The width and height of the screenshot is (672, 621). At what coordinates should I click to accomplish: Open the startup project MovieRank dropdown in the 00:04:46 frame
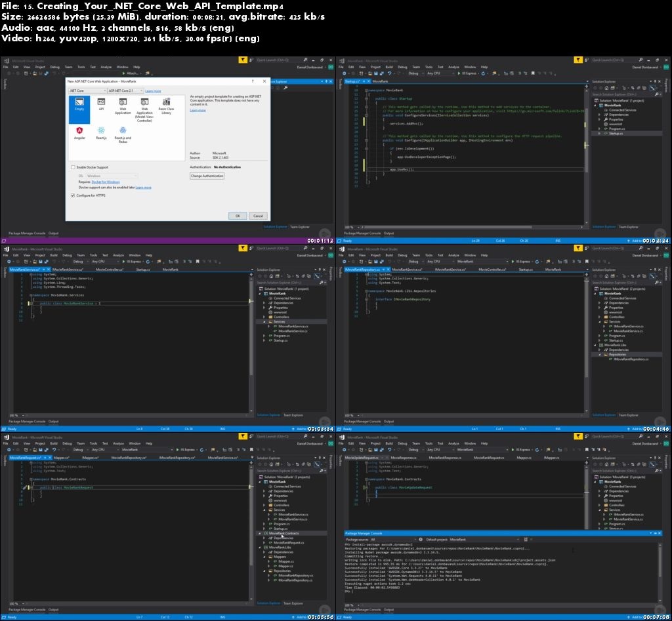[482, 262]
